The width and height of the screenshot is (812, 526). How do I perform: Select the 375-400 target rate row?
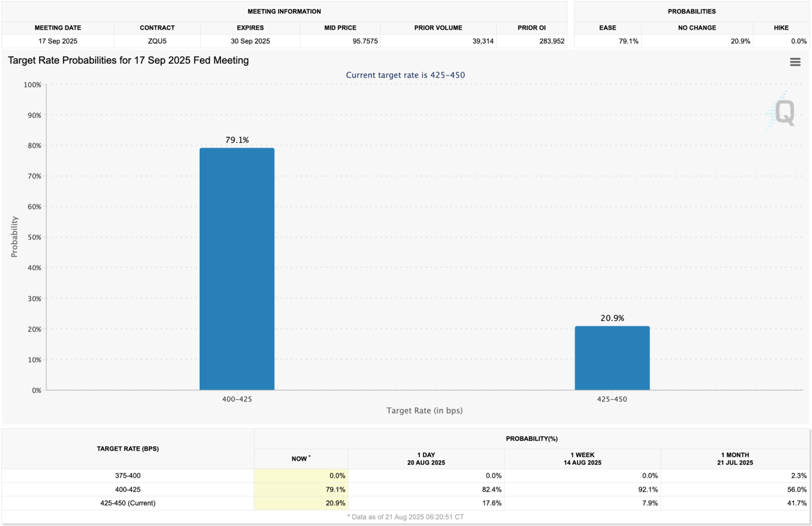click(127, 475)
